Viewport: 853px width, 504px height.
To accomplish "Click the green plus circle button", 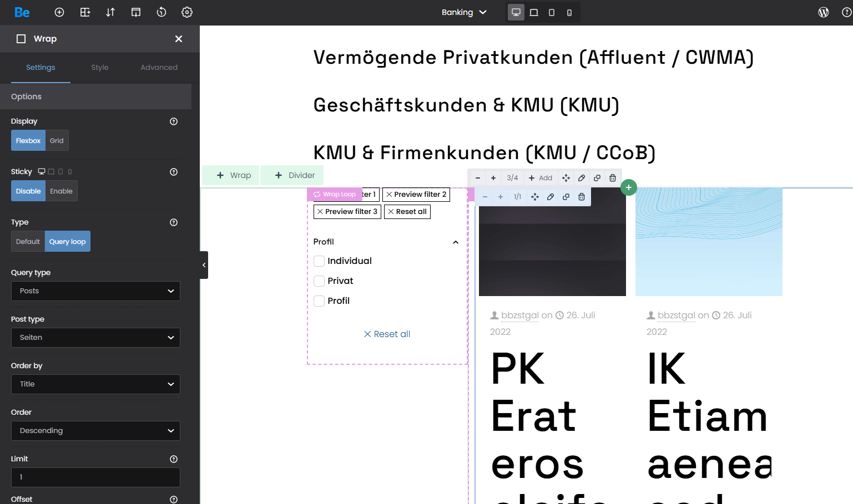I will coord(628,187).
